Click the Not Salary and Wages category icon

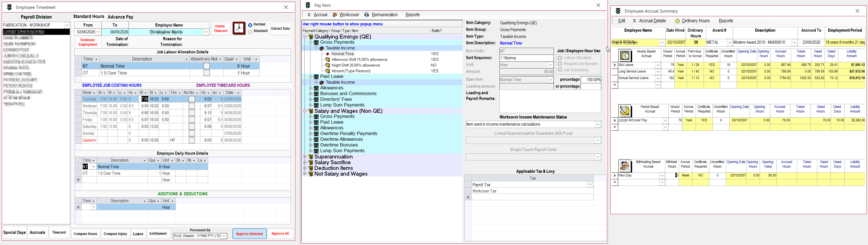(x=311, y=174)
